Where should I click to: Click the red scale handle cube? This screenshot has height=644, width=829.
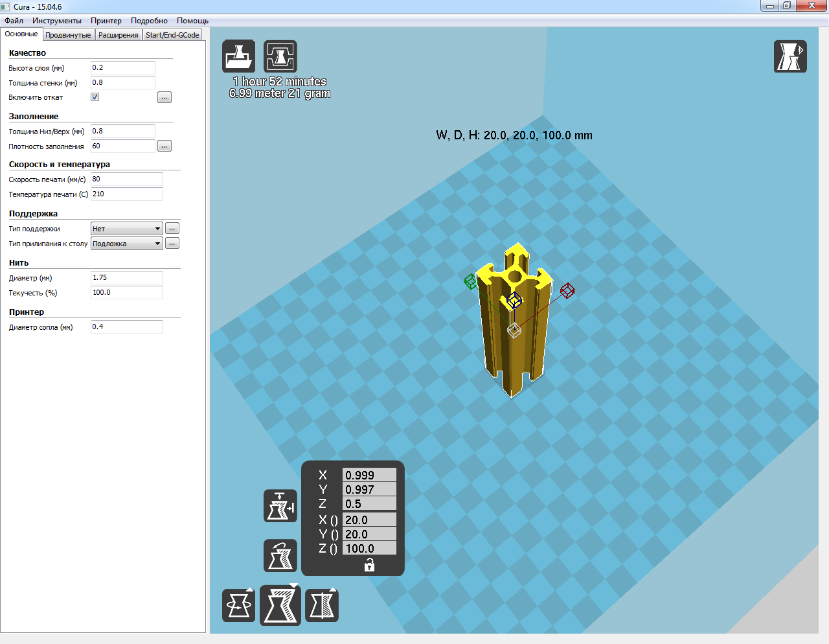click(x=567, y=290)
